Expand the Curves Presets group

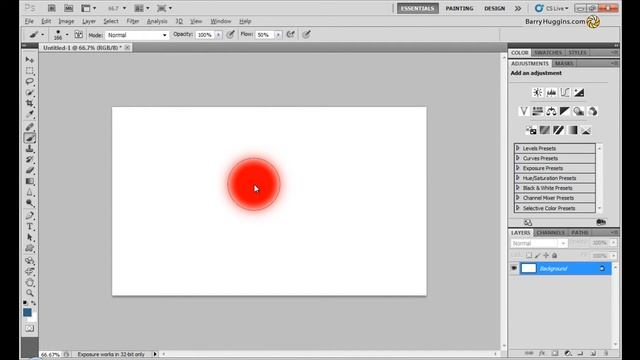click(518, 158)
